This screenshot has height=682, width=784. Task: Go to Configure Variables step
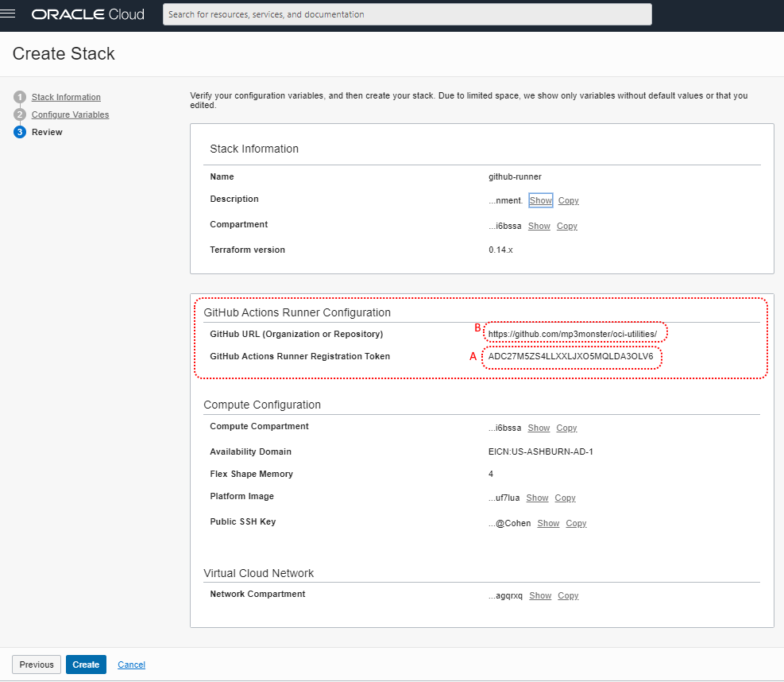pyautogui.click(x=70, y=114)
